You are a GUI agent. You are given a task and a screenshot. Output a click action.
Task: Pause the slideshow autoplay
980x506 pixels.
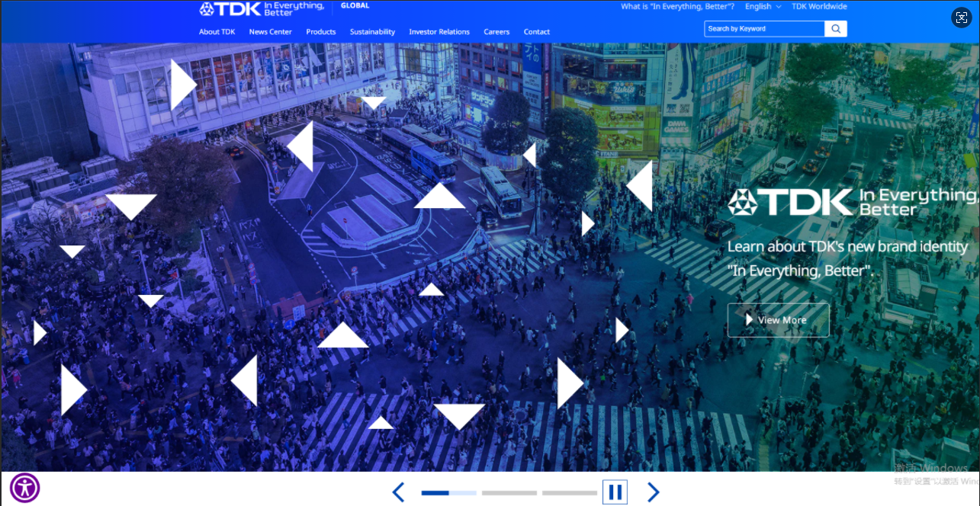pos(615,492)
